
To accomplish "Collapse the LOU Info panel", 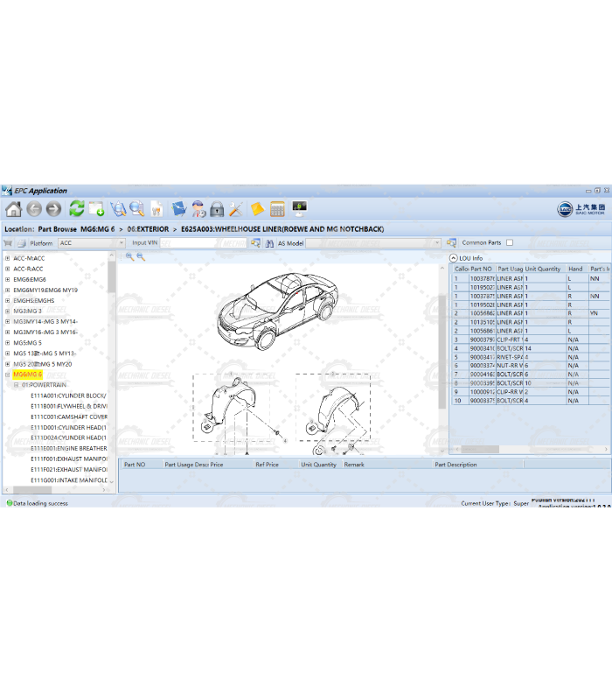I will [x=453, y=258].
